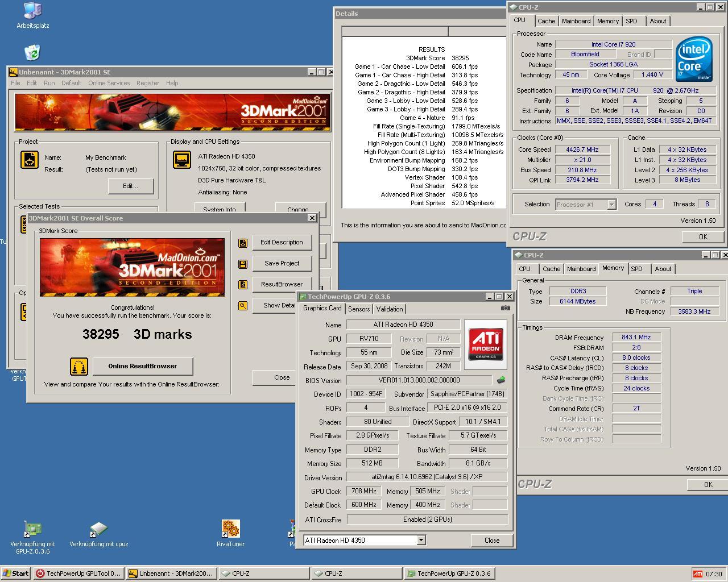This screenshot has width=728, height=582.
Task: Open the Arbeitsplatz desktop icon
Action: coord(32,15)
